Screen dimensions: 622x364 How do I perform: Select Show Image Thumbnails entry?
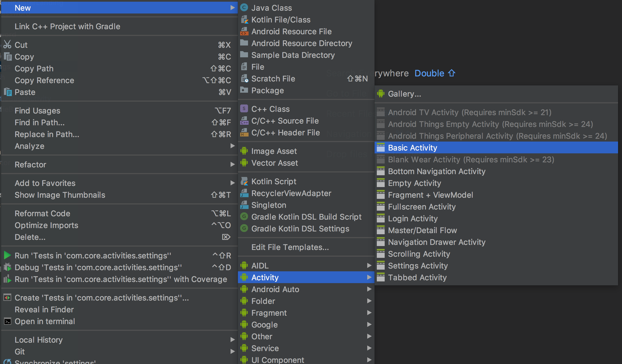point(119,195)
